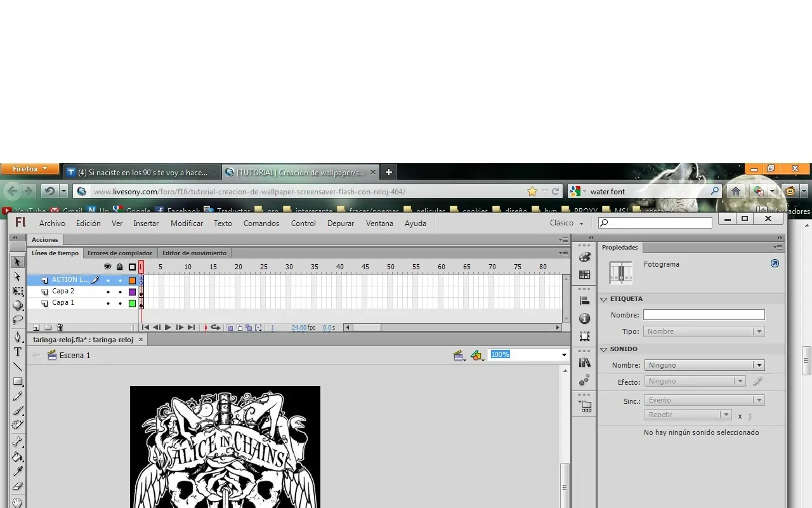Select the Eyedropper tool
Viewport: 812px width, 508px height.
18,471
